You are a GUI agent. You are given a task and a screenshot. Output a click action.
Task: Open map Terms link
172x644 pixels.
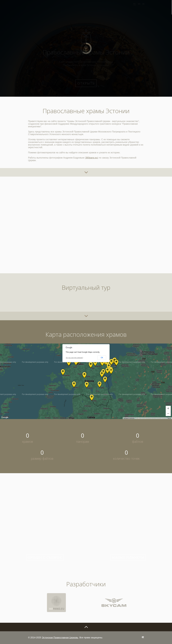pos(169,418)
